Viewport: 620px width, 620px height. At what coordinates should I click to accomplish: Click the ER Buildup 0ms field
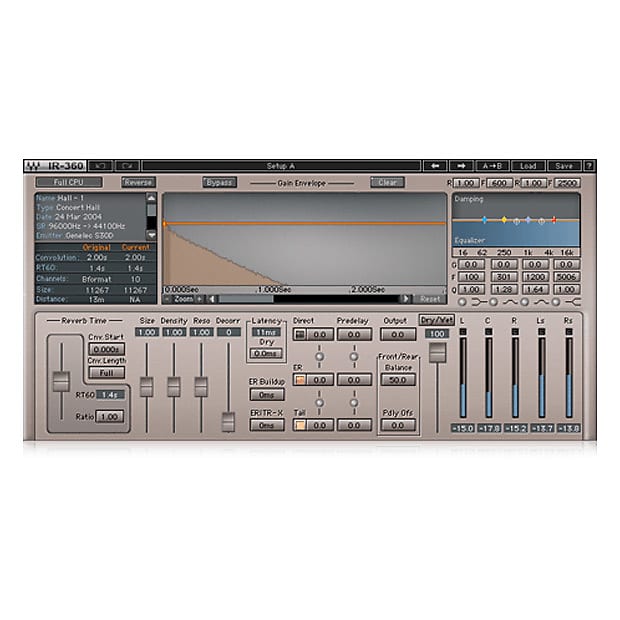pyautogui.click(x=267, y=395)
